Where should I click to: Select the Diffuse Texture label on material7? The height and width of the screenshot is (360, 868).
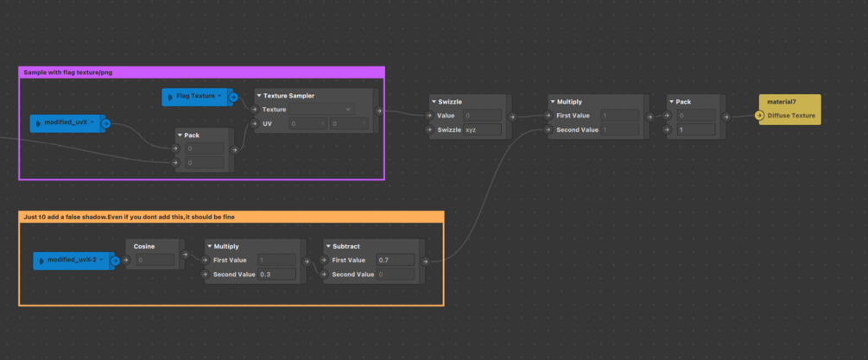pos(790,116)
